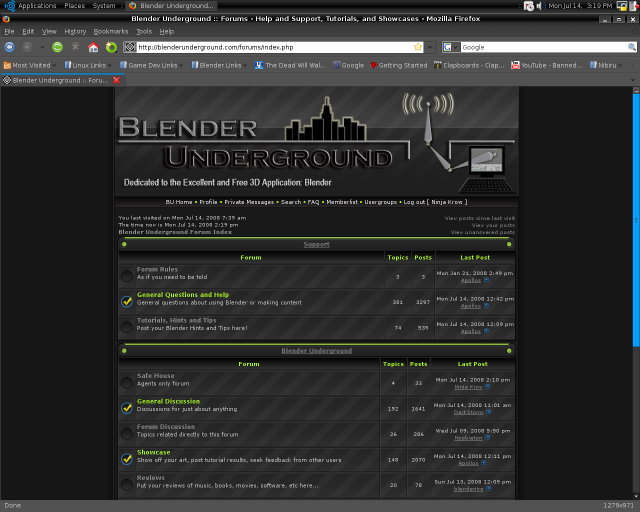Click the search magnifier icon in Google box

point(631,47)
